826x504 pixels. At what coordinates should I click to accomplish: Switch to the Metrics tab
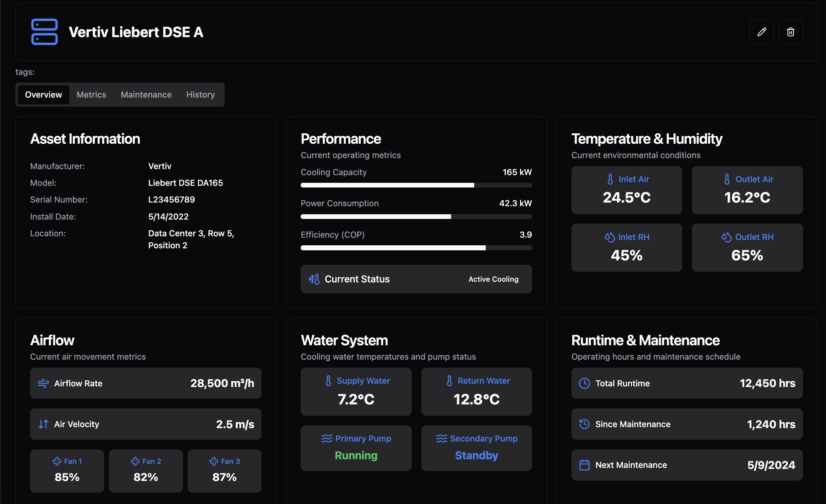(91, 95)
